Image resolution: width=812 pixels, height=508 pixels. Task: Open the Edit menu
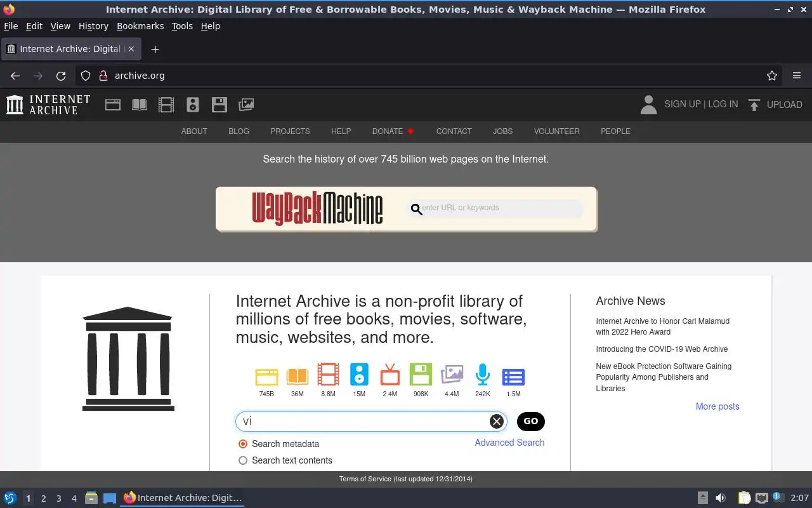tap(34, 26)
